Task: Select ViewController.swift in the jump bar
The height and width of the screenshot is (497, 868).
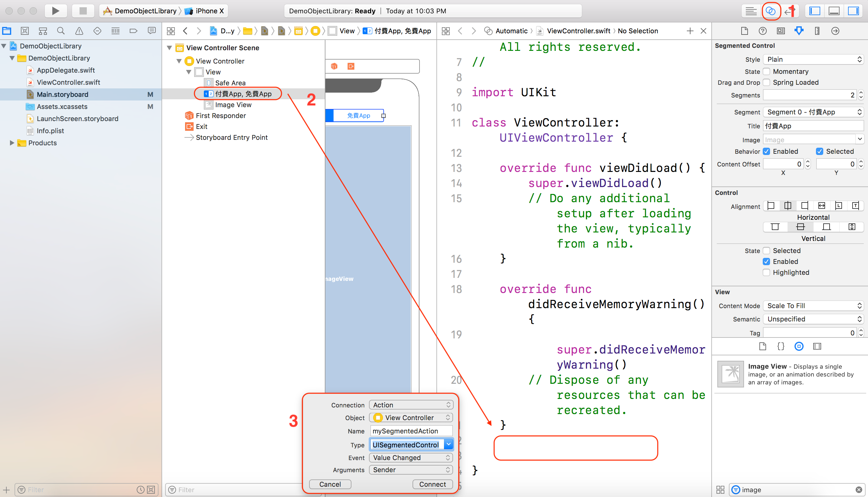Action: click(577, 31)
